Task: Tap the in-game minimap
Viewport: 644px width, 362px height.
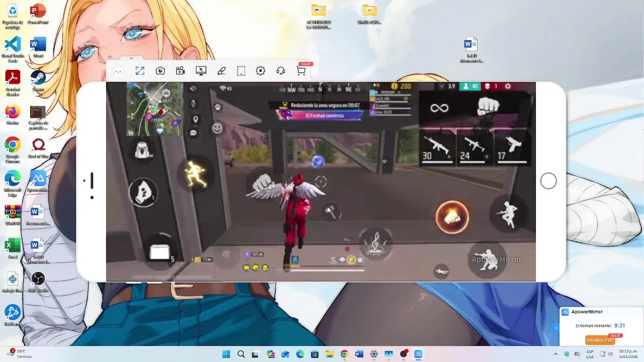Action: click(154, 109)
